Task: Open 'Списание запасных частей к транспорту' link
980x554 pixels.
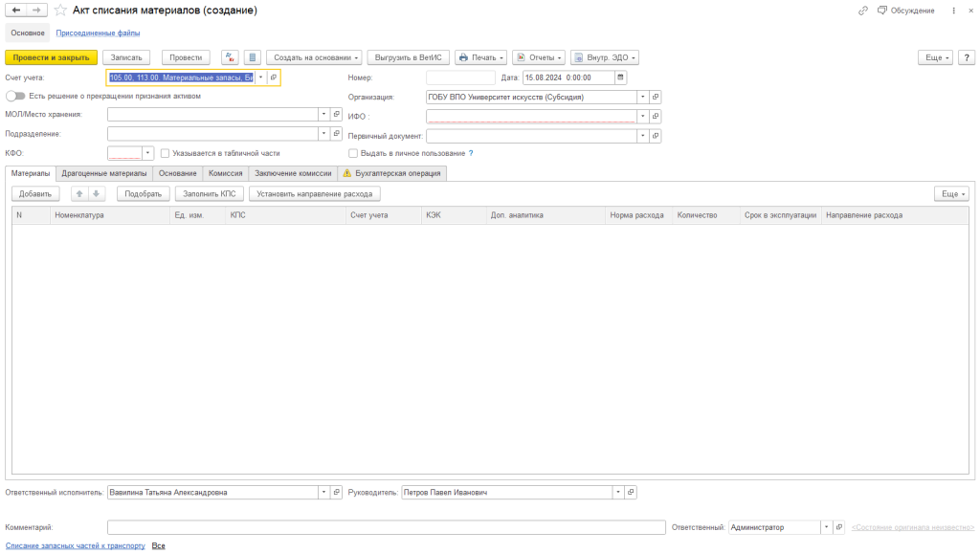Action: tap(76, 545)
